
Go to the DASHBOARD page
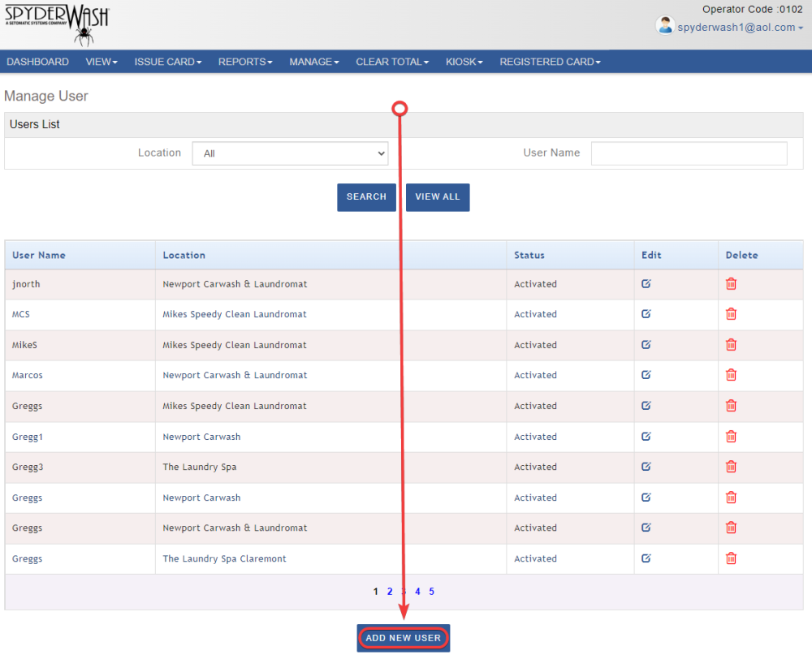click(38, 62)
